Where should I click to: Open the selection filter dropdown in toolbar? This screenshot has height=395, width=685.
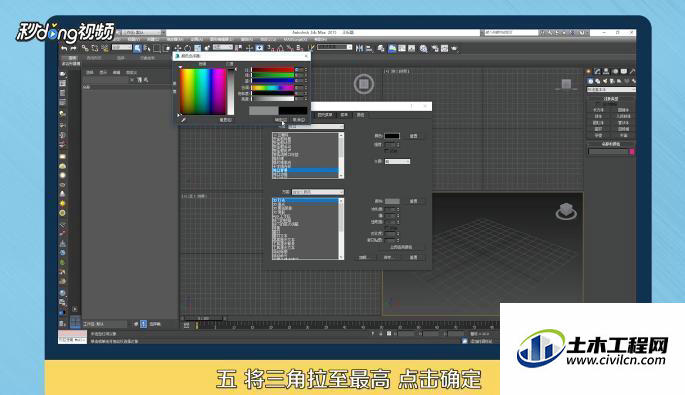(122, 47)
